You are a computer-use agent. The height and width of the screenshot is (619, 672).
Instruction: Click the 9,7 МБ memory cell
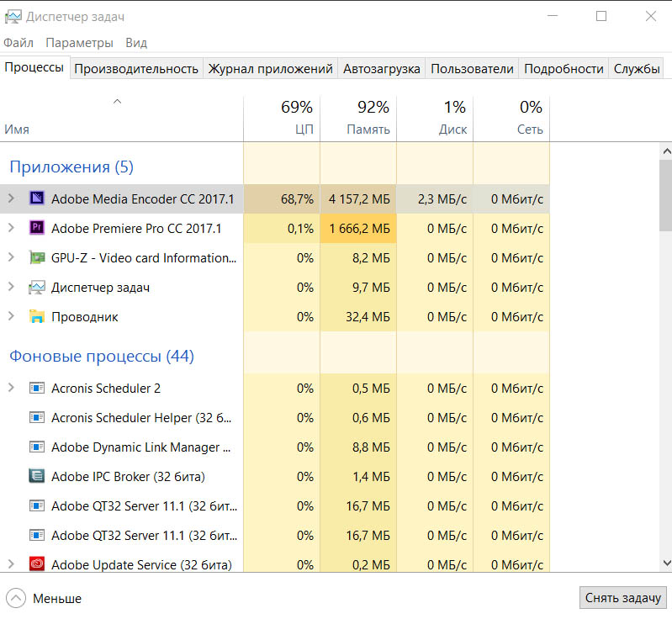(358, 287)
